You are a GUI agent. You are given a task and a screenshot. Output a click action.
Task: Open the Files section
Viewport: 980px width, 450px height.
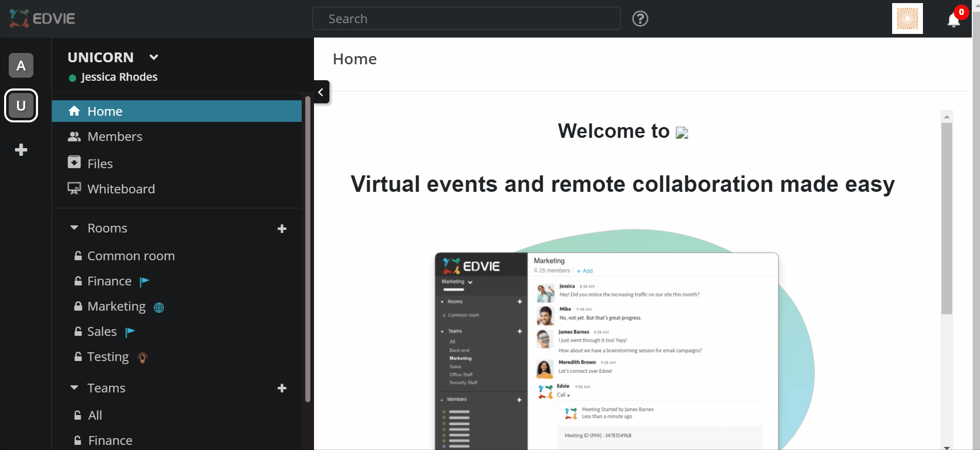point(100,164)
